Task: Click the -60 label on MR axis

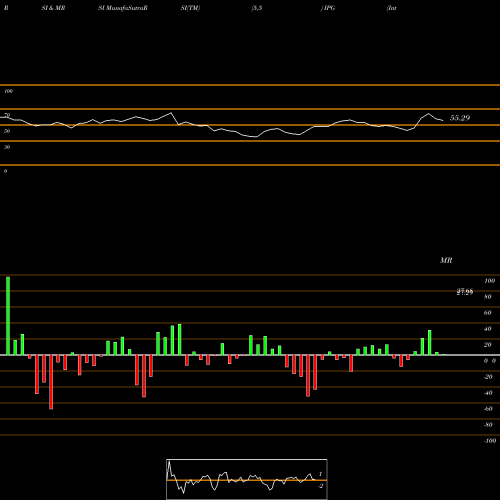Action: pos(488,409)
